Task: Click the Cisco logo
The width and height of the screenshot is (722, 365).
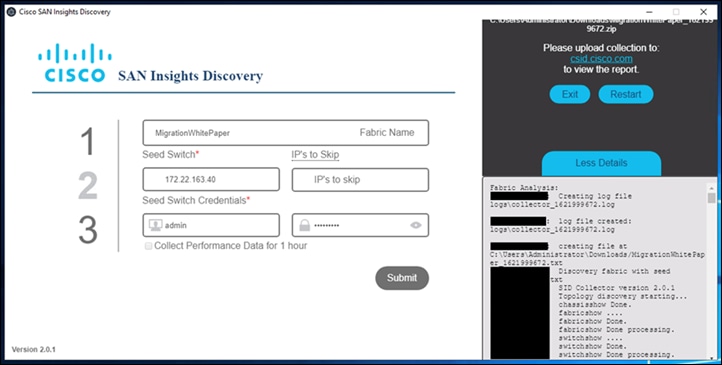Action: pyautogui.click(x=75, y=63)
